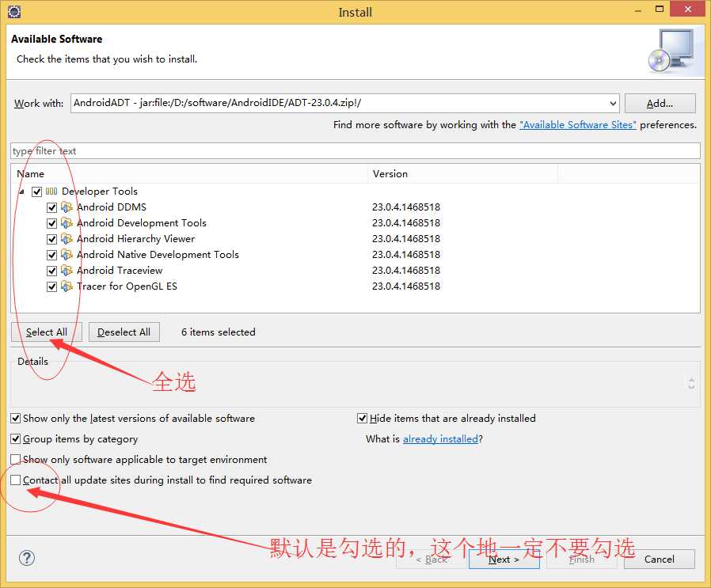Image resolution: width=711 pixels, height=588 pixels.
Task: Click the Android Native Development Tools icon
Action: pos(67,255)
